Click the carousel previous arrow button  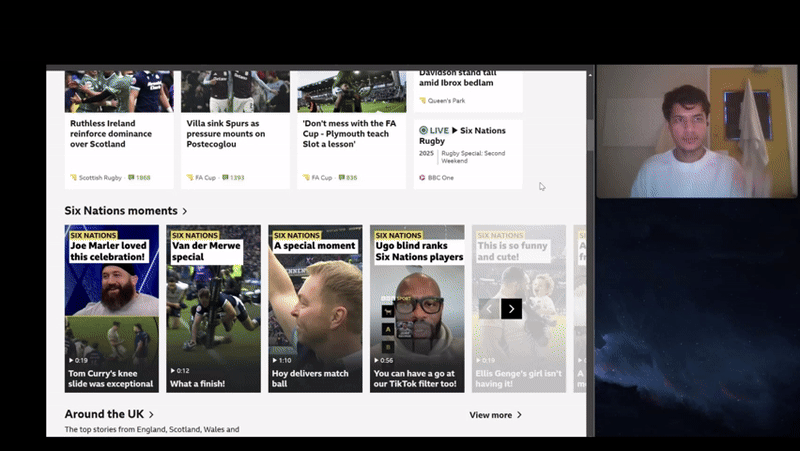point(489,309)
